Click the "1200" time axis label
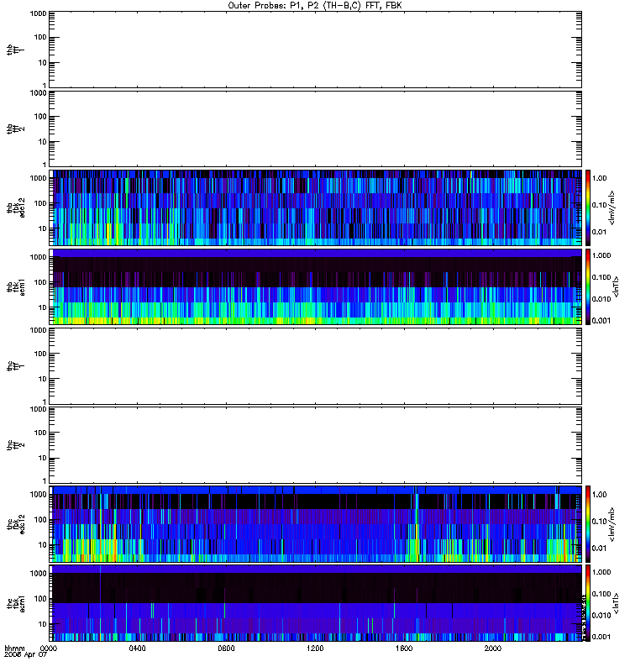Screen dimensions: 630x672 coord(315,648)
